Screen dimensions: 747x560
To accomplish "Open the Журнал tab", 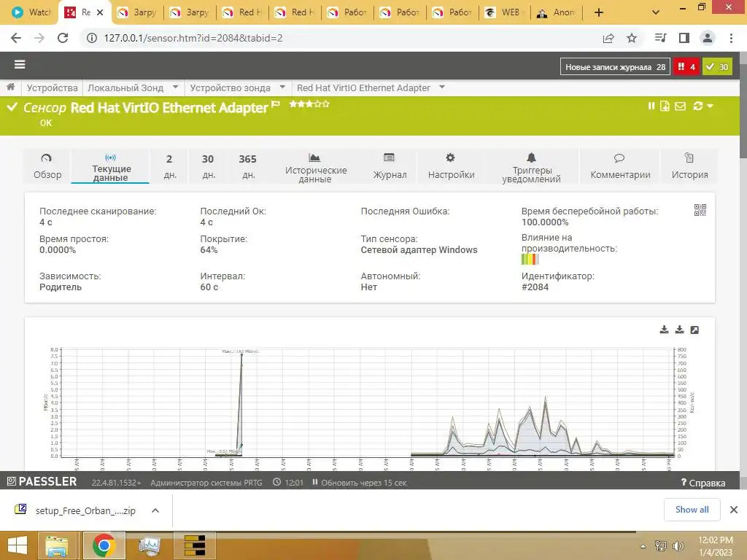I will (x=390, y=166).
